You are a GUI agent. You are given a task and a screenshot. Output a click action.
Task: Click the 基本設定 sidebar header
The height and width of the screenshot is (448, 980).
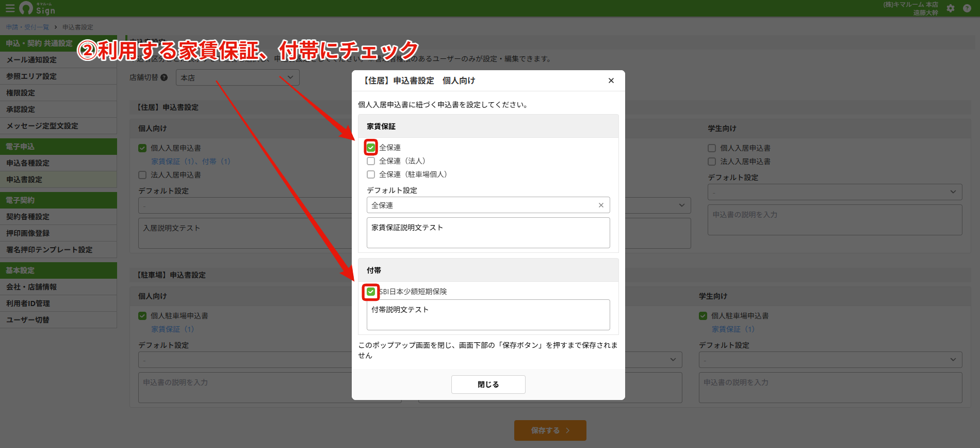[x=58, y=270]
